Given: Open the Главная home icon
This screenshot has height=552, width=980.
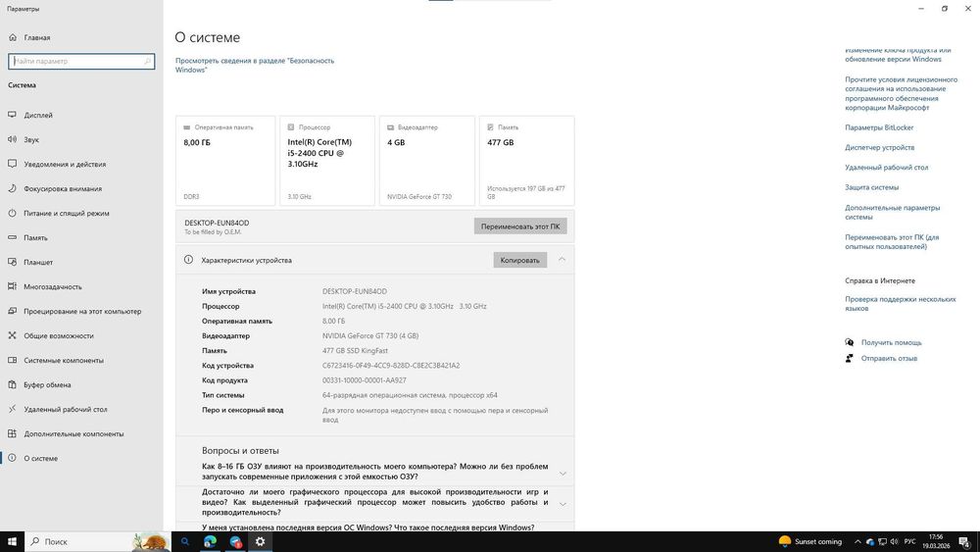Looking at the screenshot, I should 13,37.
